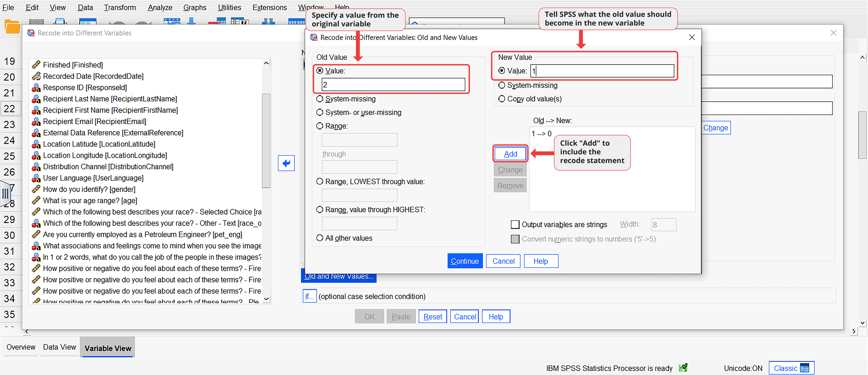This screenshot has height=375, width=868.
Task: Click up arrow of the variable list scrollbar
Action: point(266,63)
